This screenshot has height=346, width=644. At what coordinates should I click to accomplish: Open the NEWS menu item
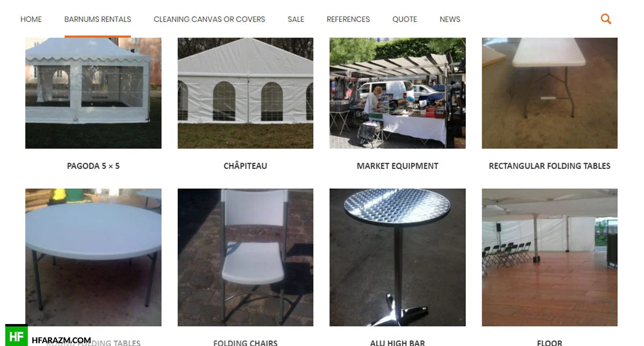click(450, 19)
